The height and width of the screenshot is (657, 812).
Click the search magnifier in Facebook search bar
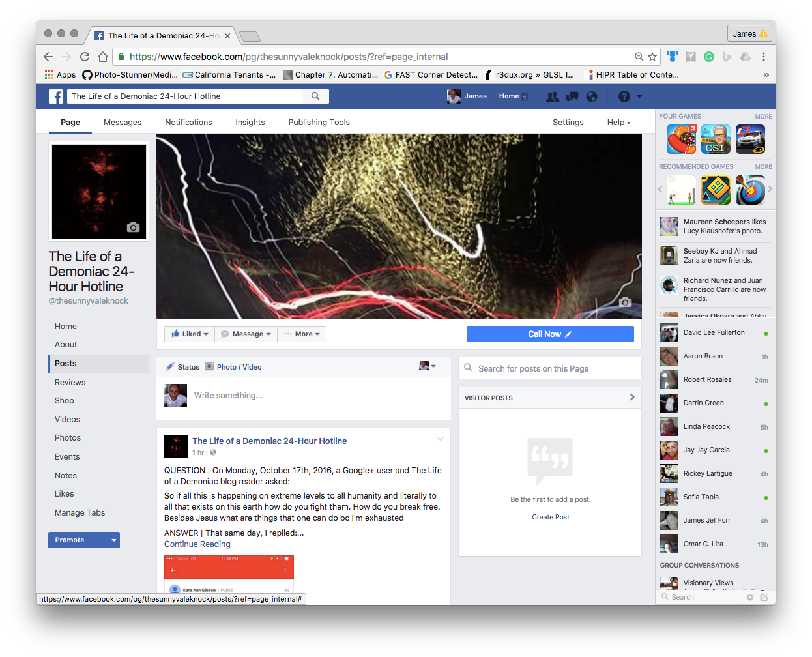tap(315, 96)
